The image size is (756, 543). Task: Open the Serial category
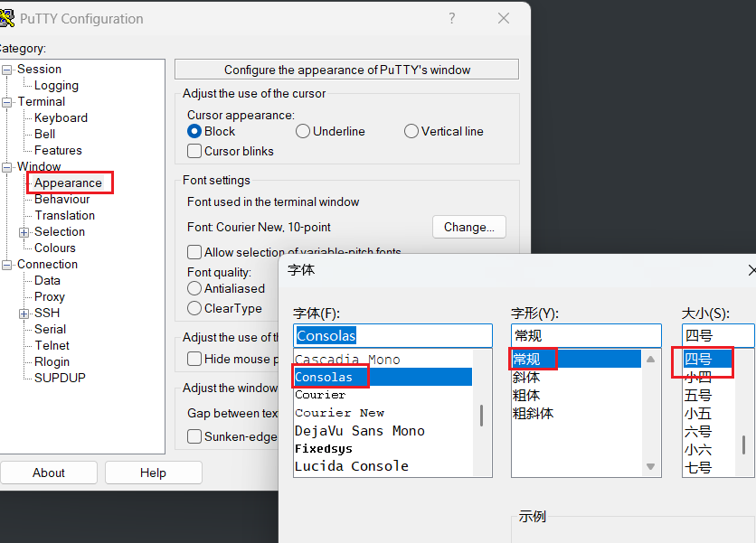pos(50,329)
